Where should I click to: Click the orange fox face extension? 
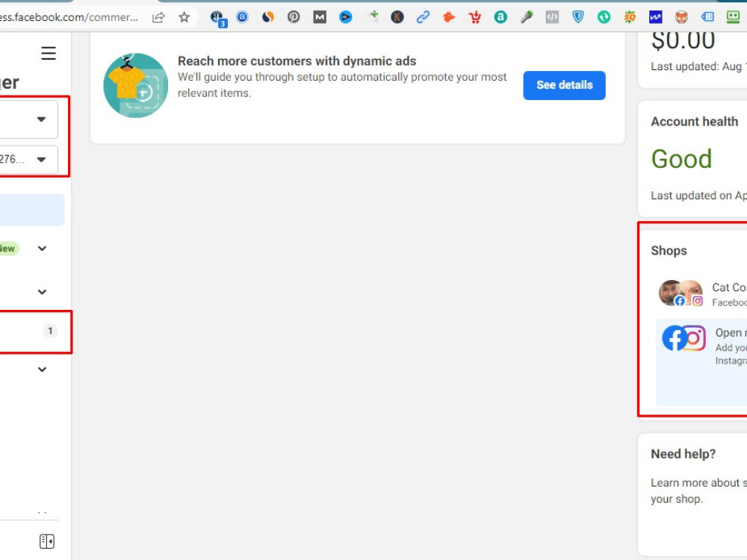click(x=681, y=17)
